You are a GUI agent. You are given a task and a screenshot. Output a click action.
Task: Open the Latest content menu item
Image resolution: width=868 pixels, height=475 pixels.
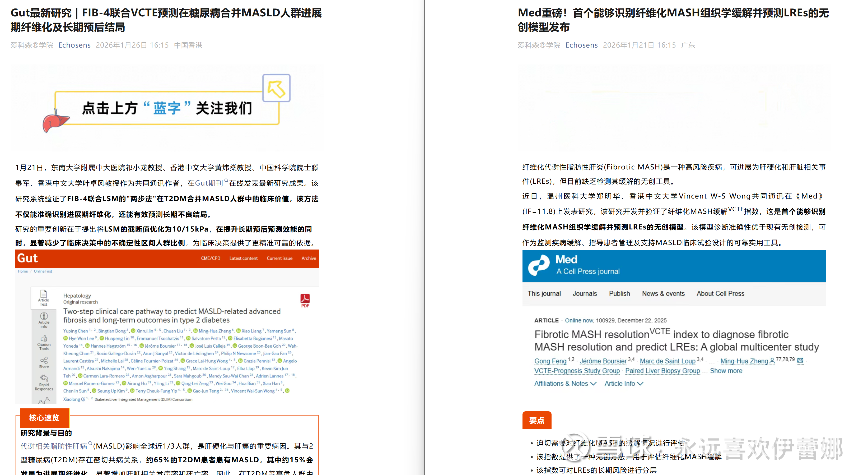(243, 258)
